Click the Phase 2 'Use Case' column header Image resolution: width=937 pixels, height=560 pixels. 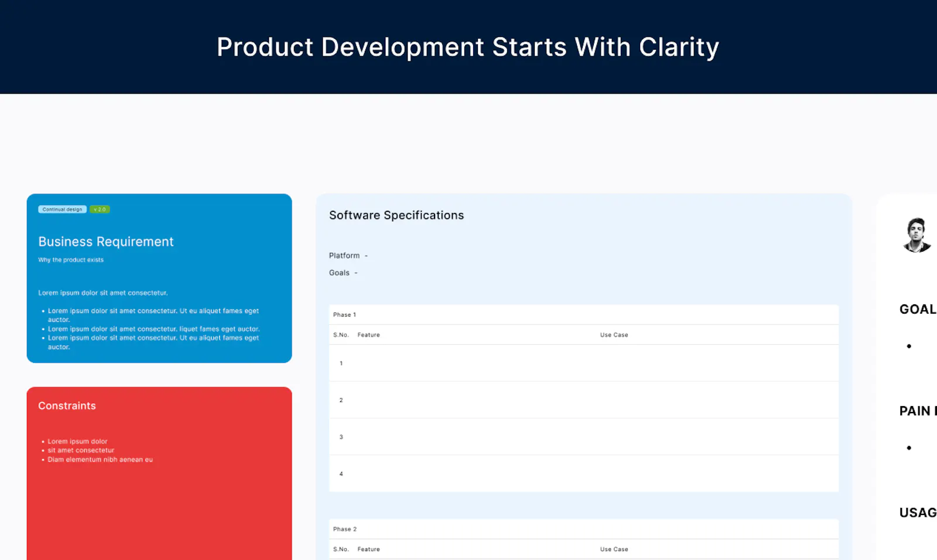[614, 549]
